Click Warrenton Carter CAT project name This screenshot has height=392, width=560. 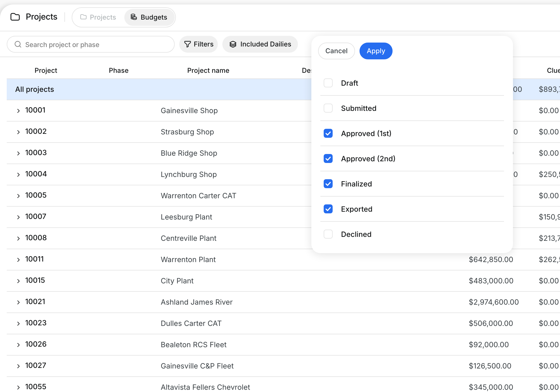199,196
